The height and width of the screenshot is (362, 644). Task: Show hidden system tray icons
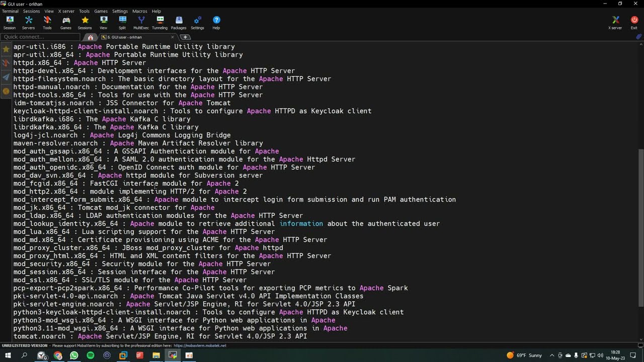tap(552, 355)
